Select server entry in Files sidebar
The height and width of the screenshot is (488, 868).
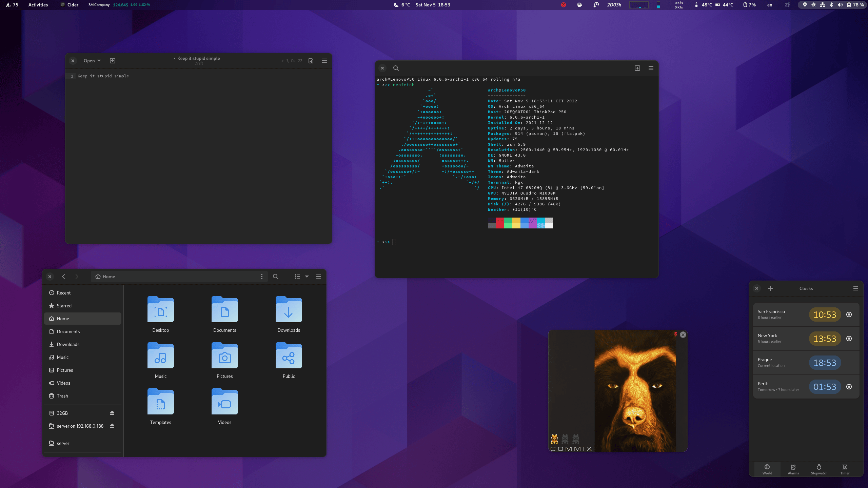(83, 443)
